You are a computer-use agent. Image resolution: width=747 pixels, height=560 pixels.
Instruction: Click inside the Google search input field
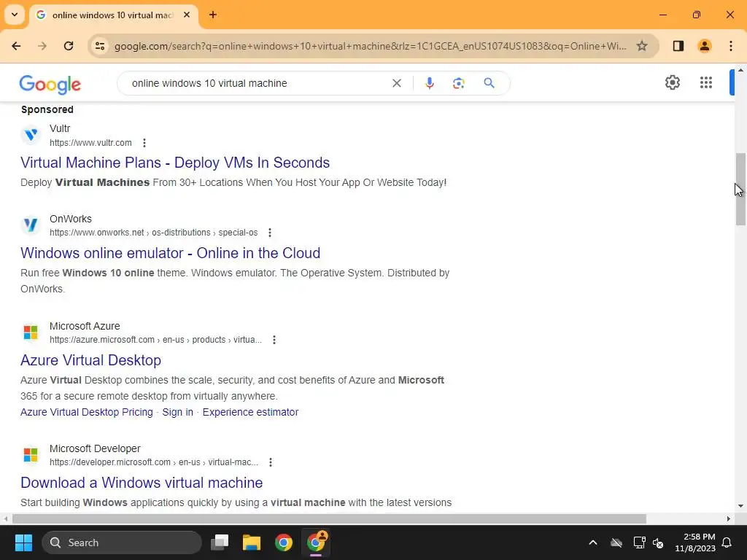pos(258,83)
